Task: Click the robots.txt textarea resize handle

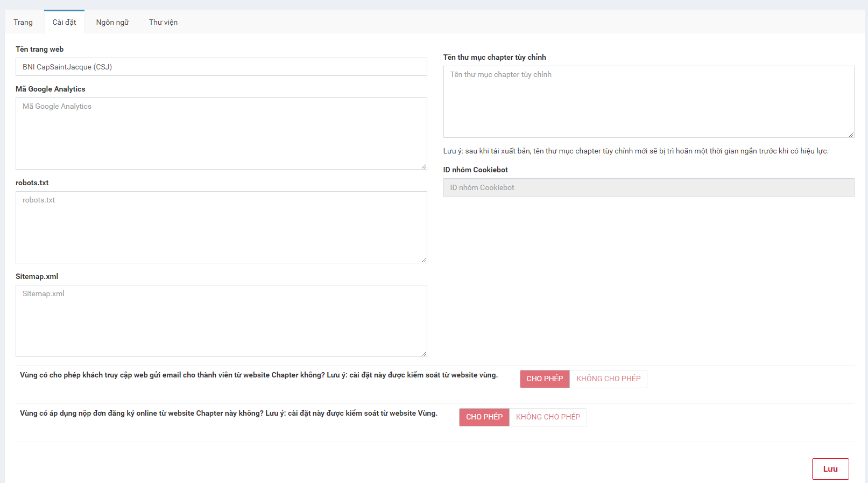Action: point(424,260)
